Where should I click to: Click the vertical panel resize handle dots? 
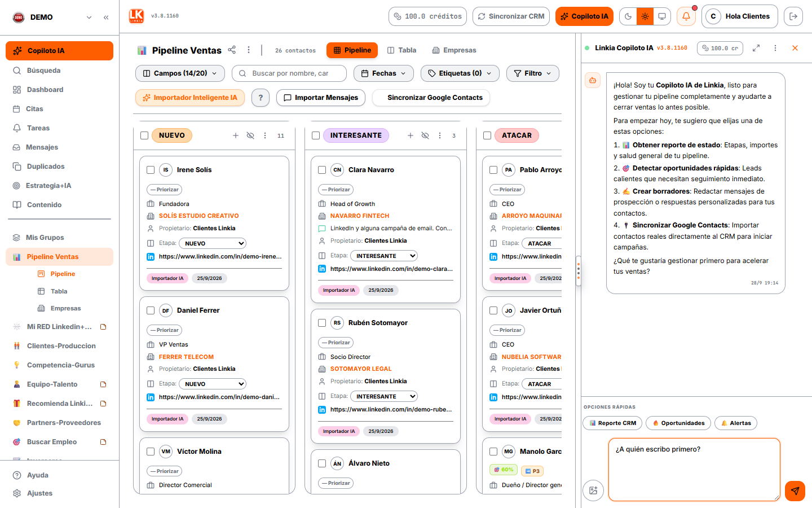tap(579, 271)
